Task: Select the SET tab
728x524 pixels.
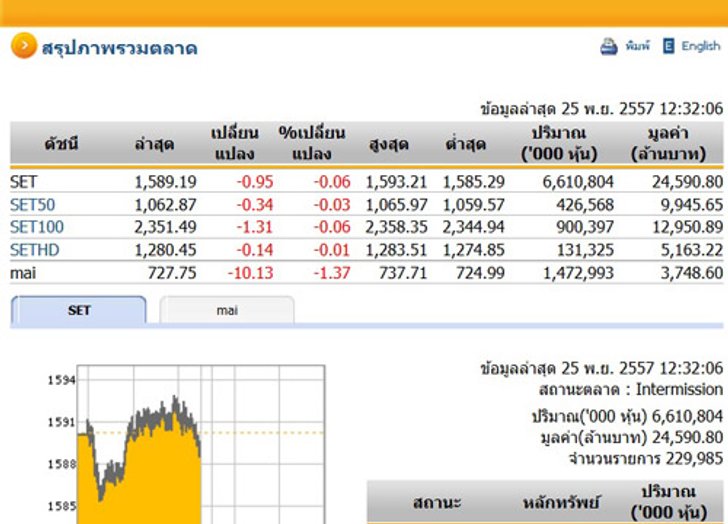Action: [78, 310]
